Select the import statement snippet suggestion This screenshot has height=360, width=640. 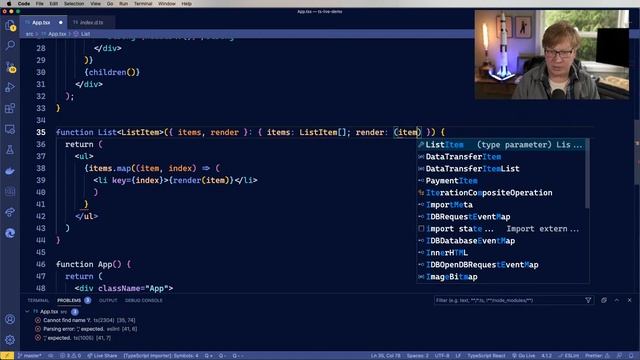pyautogui.click(x=501, y=229)
